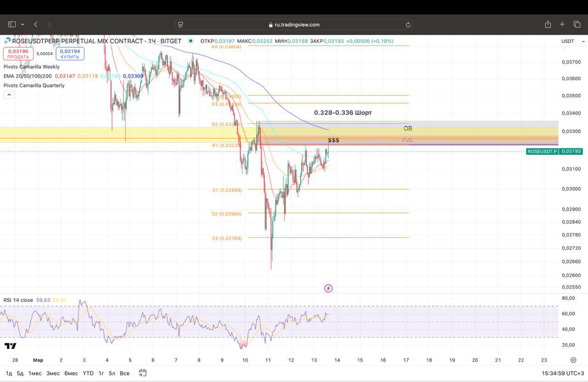The width and height of the screenshot is (588, 382).
Task: Click the 80,00 RSI scale label
Action: [x=568, y=298]
